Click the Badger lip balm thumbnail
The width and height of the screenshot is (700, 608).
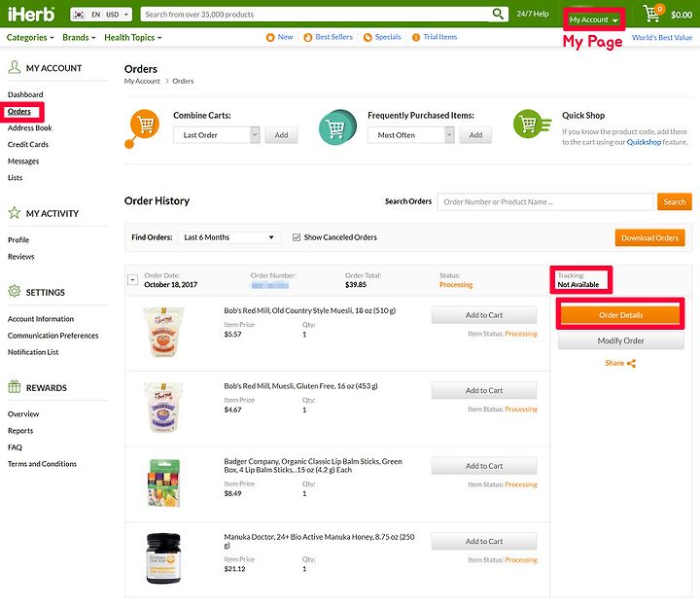coord(164,483)
